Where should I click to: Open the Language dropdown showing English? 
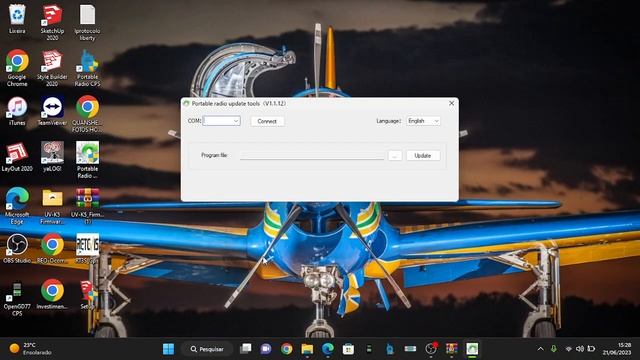[423, 121]
